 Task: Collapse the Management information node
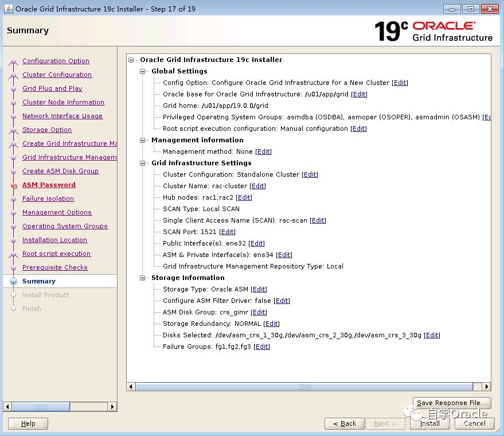(x=143, y=140)
